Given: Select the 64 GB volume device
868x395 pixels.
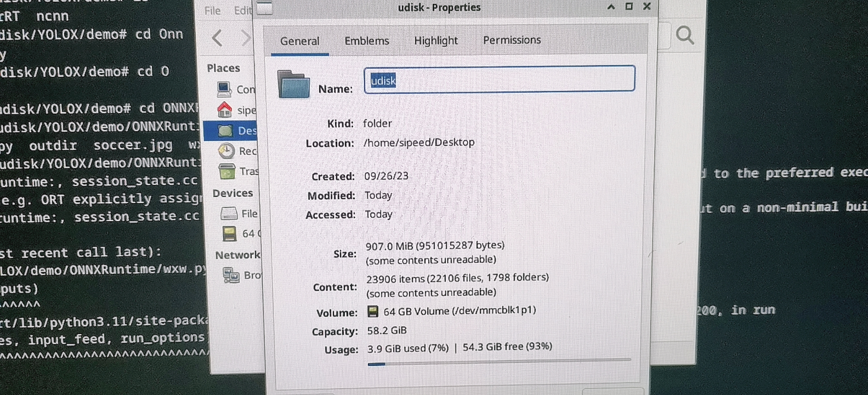Looking at the screenshot, I should click(x=241, y=234).
